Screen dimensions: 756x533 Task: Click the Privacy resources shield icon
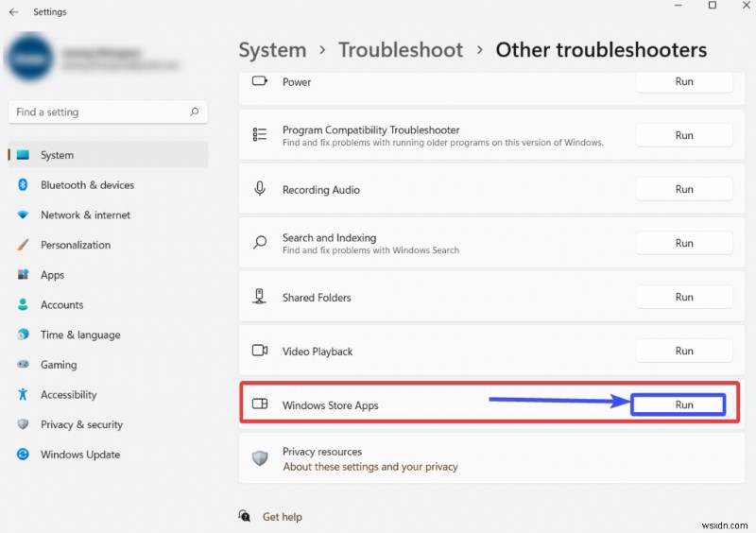[260, 457]
